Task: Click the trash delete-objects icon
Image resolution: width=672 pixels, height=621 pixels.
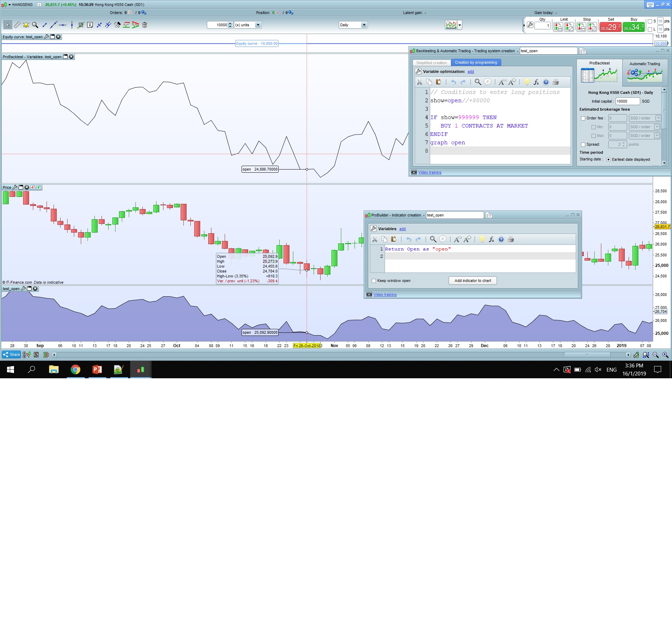Action: point(145,25)
